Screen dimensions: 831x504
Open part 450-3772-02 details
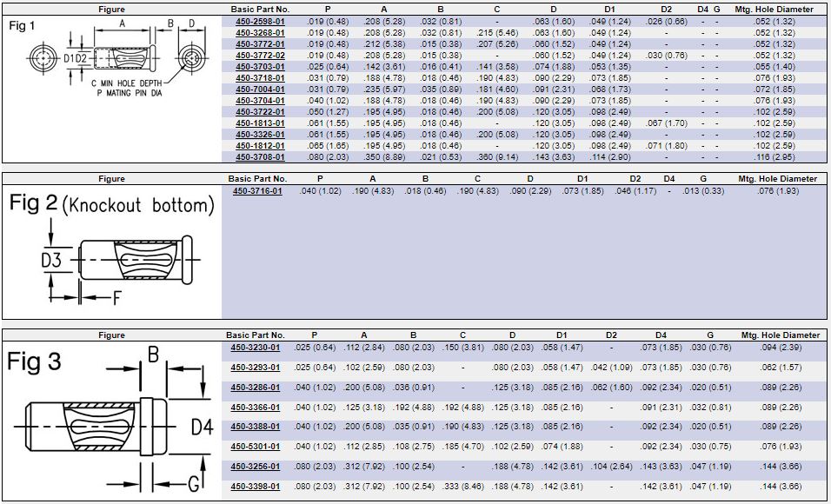(260, 55)
